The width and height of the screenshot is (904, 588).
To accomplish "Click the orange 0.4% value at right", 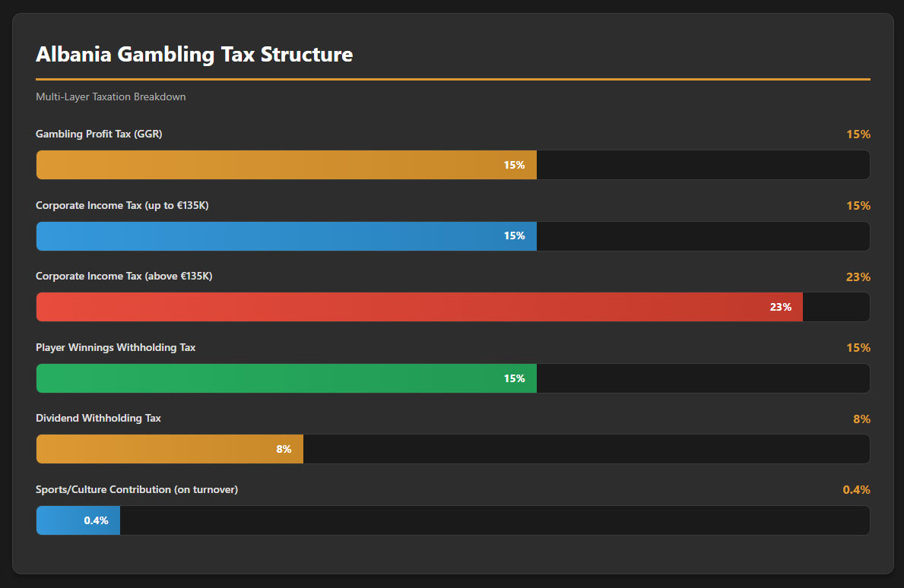I will pos(856,490).
